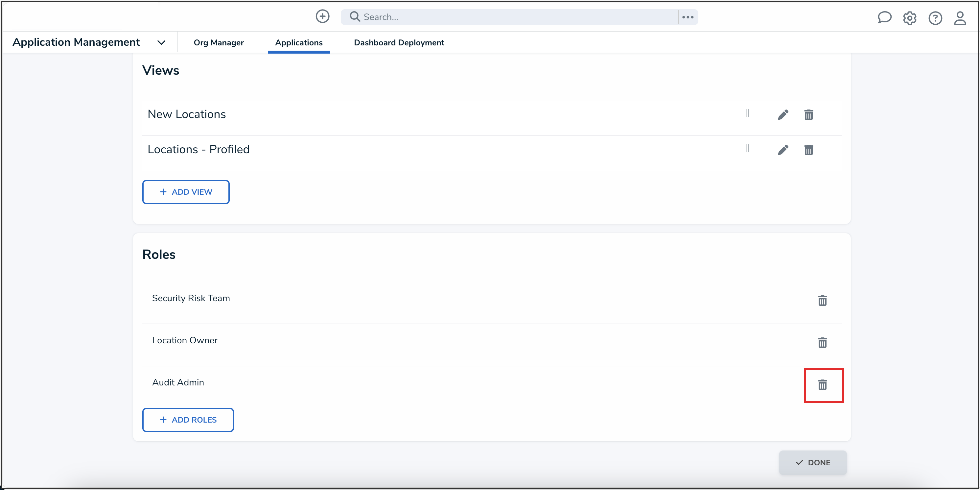Remove the Security Risk Team role
The height and width of the screenshot is (490, 980).
822,301
